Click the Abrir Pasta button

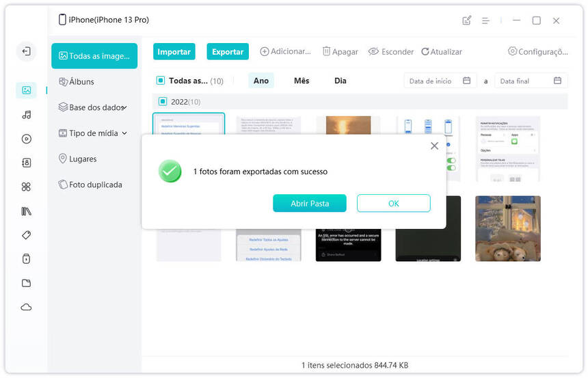coord(309,204)
